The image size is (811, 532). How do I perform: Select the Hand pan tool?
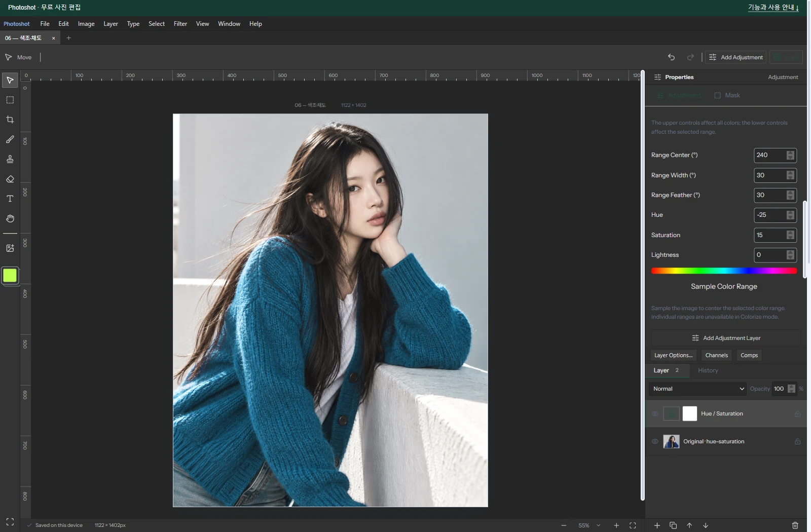[x=10, y=218]
